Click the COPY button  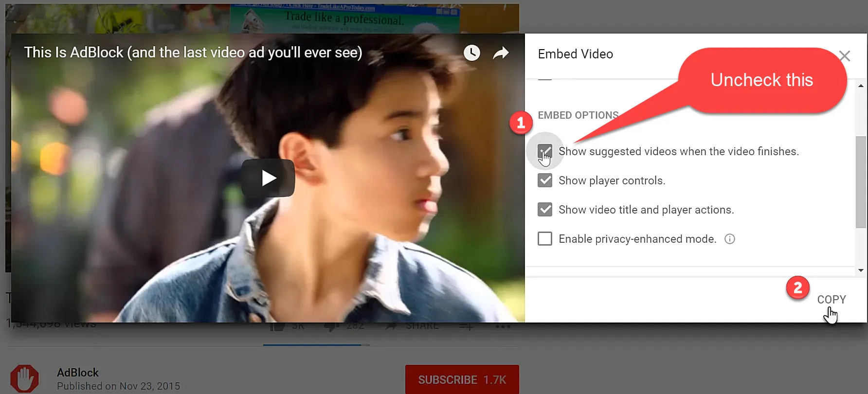[832, 300]
